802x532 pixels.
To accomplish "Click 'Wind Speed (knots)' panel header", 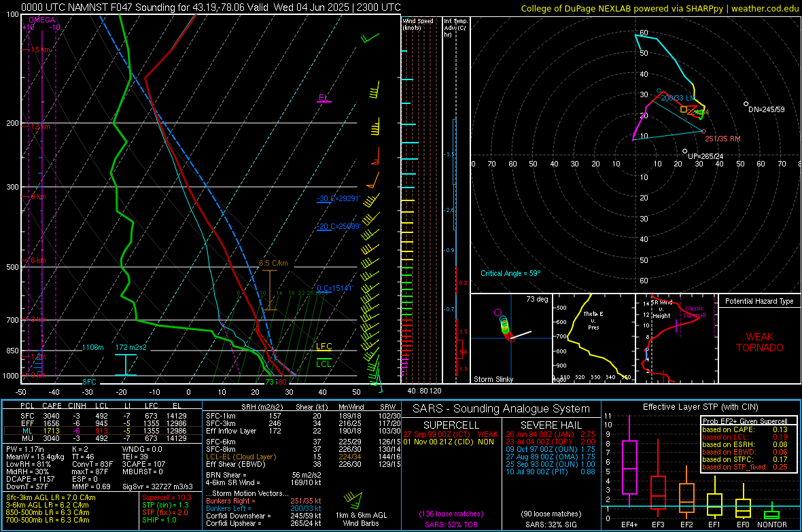I will (x=418, y=24).
